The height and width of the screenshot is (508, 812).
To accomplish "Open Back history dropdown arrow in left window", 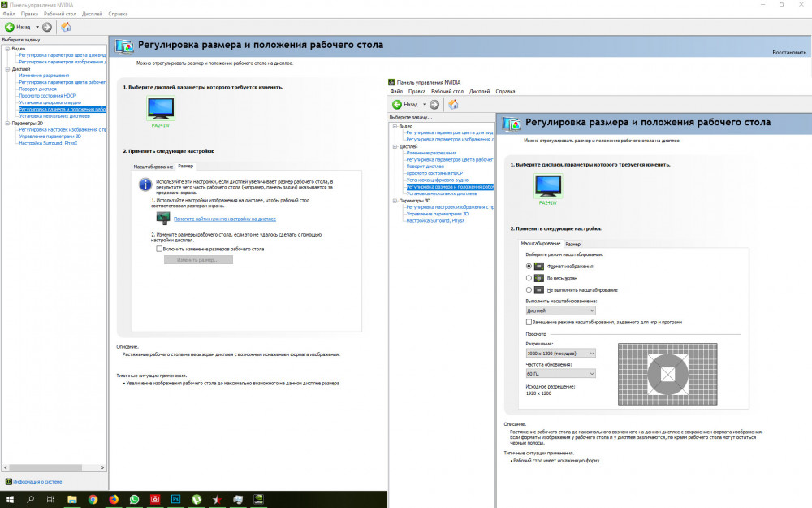I will click(37, 27).
